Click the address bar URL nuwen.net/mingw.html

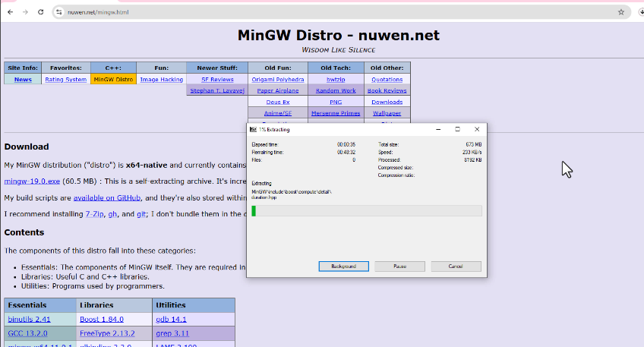click(98, 12)
